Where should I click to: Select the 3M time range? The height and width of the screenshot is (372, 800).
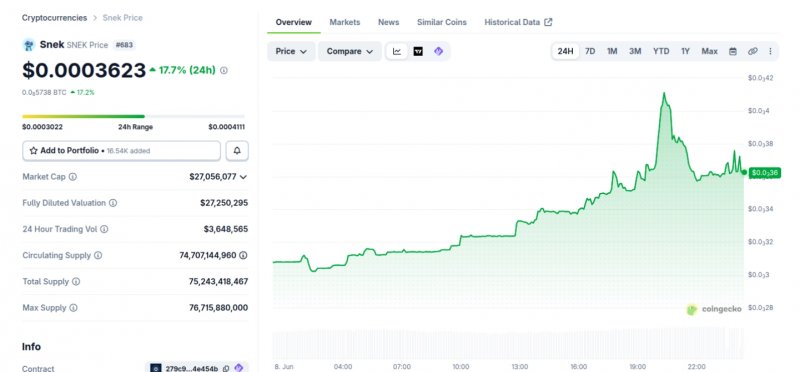pyautogui.click(x=635, y=51)
